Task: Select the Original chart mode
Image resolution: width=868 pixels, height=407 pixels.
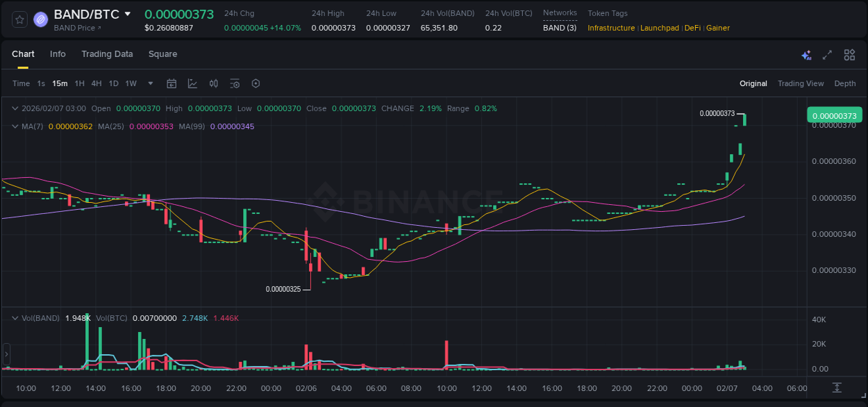Action: coord(753,83)
